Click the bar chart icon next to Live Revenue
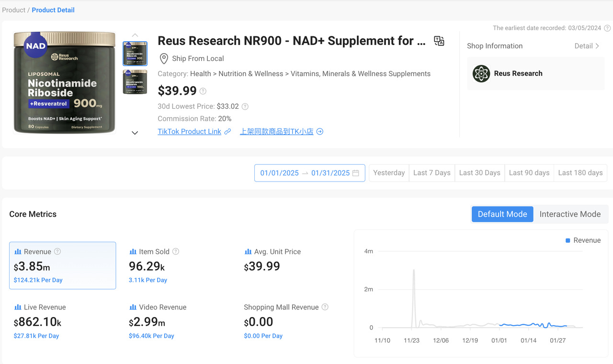613x364 pixels. click(x=18, y=307)
